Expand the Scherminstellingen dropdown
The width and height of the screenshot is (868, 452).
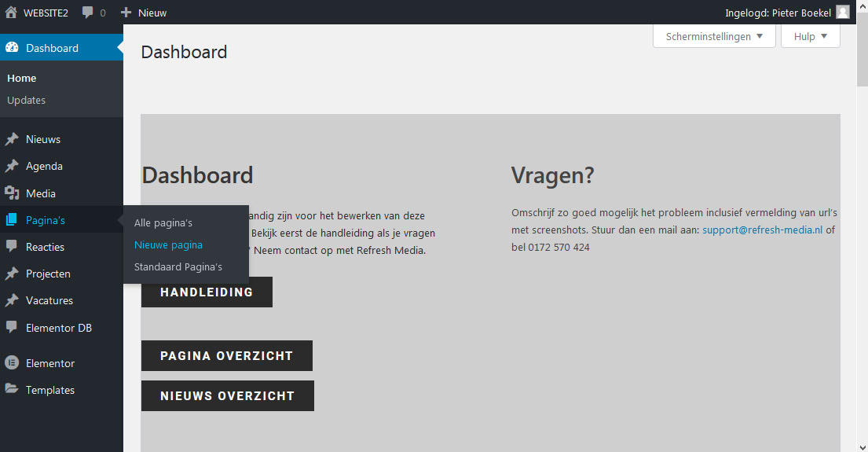(x=713, y=36)
